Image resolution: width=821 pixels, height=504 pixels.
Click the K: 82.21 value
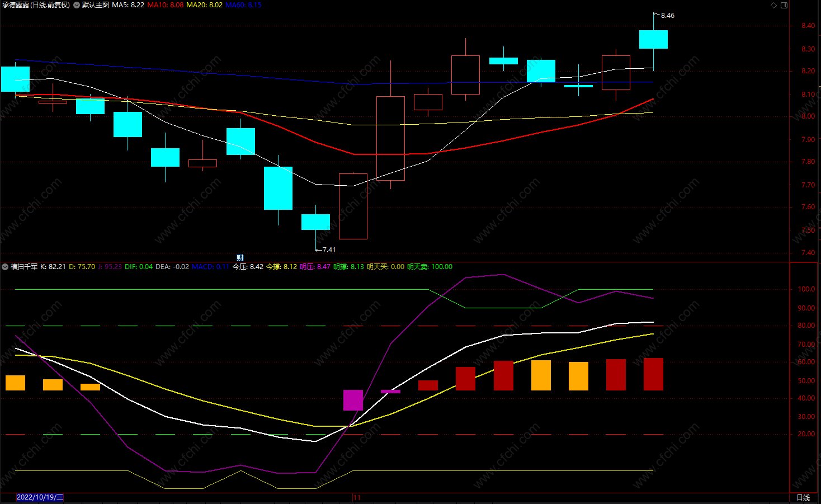[53, 267]
